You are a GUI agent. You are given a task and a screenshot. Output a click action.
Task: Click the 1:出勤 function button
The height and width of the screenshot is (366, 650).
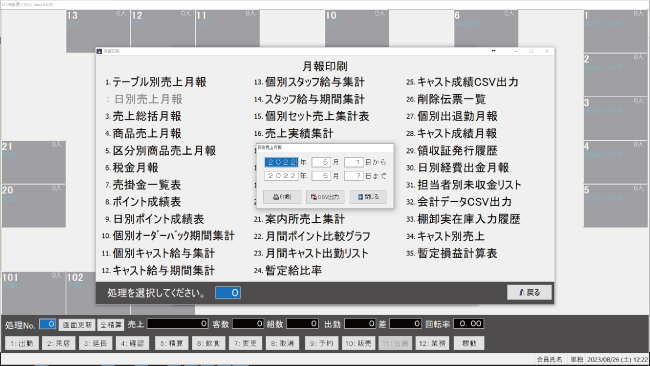(x=22, y=343)
